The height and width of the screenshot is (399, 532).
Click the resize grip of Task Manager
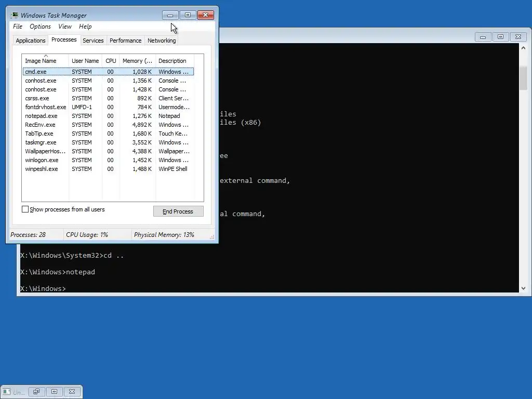tap(212, 237)
